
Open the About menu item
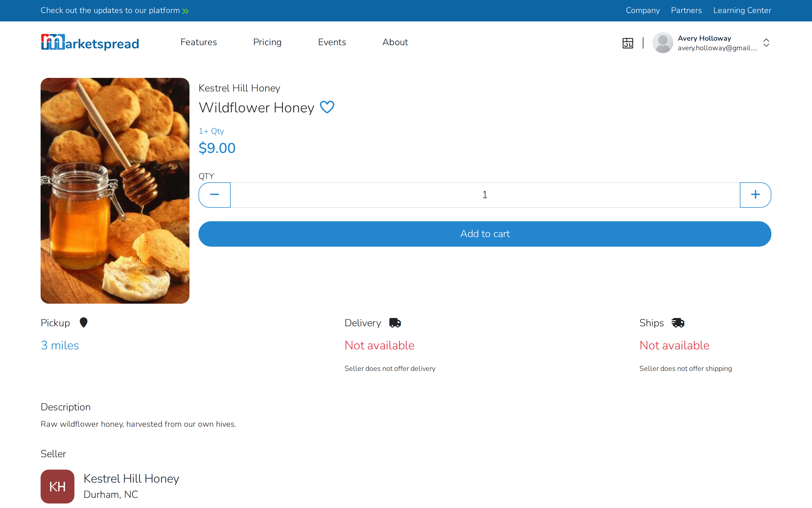395,42
